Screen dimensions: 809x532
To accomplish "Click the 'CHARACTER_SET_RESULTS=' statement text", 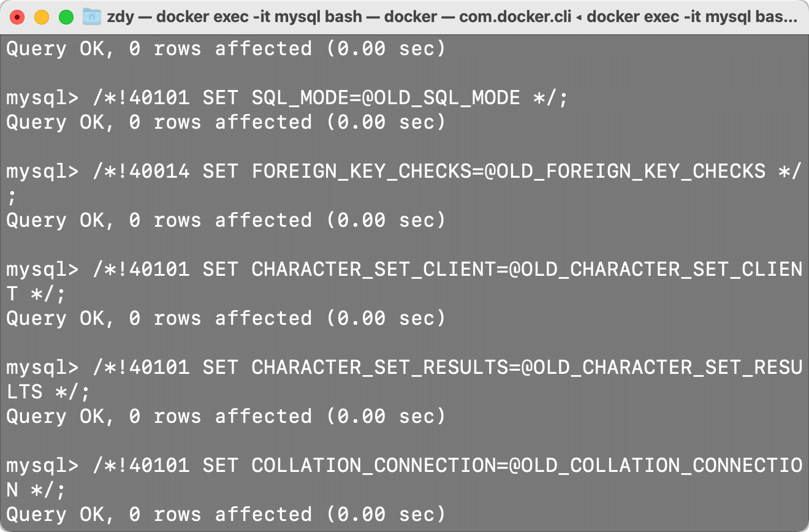I will (x=386, y=367).
